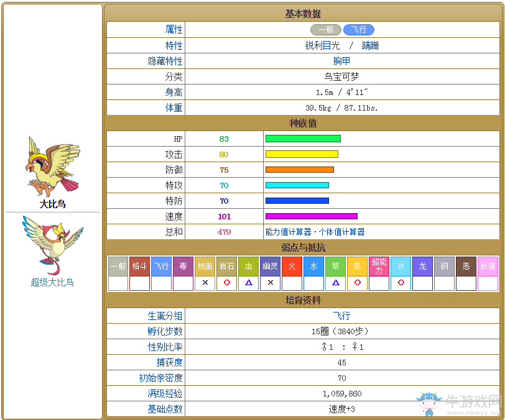This screenshot has width=505, height=420.
Task: Open the 孵化步数 link
Action: (165, 331)
